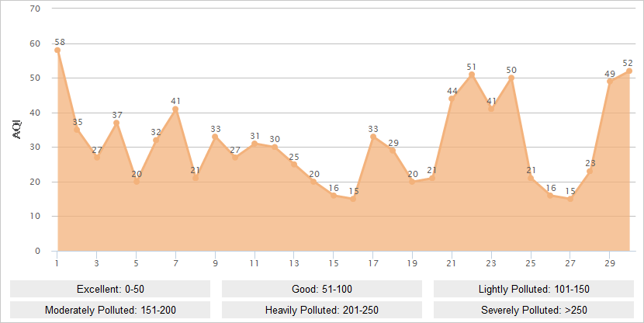Select the data point showing value 50
Image resolution: width=644 pixels, height=323 pixels.
tap(511, 78)
